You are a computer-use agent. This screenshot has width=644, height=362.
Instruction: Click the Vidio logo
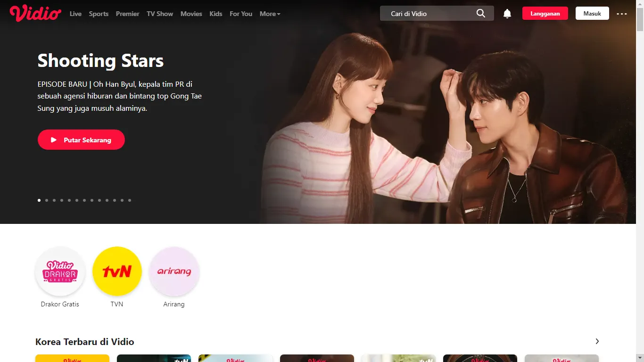tap(35, 13)
